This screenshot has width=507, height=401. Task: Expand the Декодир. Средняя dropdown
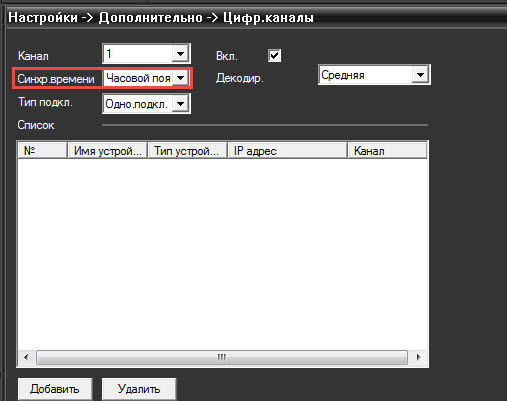(420, 75)
